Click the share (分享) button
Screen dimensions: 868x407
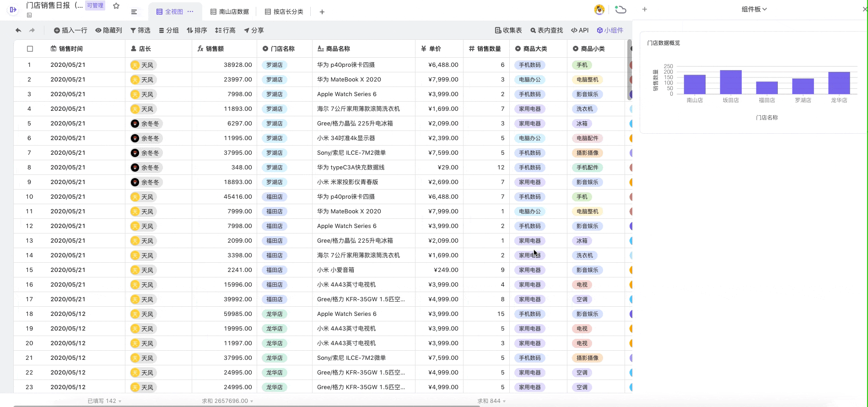253,30
